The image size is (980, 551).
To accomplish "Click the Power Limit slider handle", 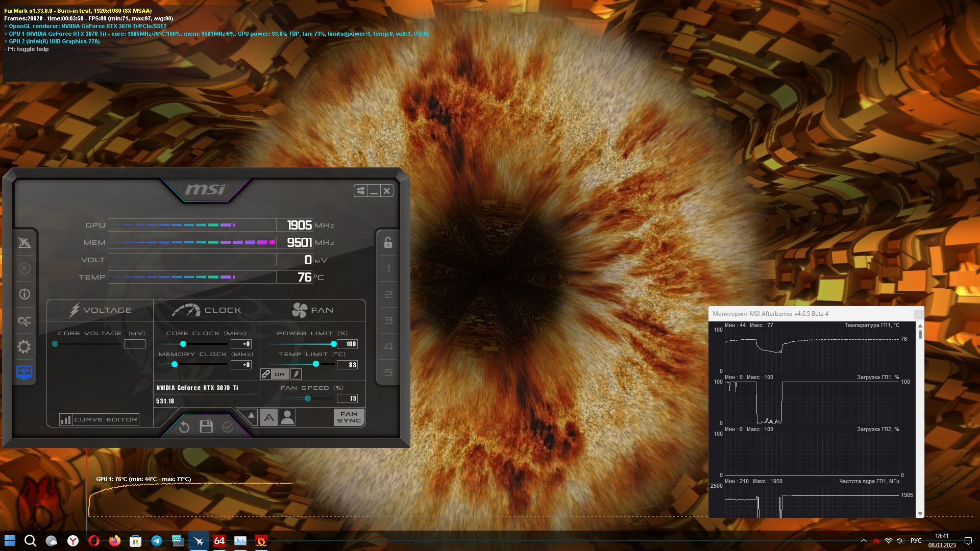I will [x=333, y=344].
